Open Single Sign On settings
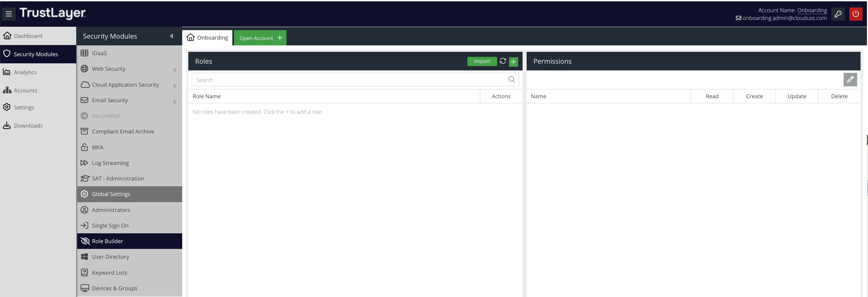This screenshot has width=868, height=297. coord(130,226)
